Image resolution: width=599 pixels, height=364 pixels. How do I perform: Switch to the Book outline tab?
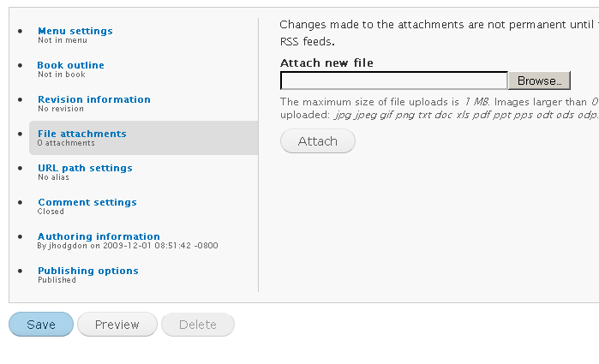coord(70,65)
